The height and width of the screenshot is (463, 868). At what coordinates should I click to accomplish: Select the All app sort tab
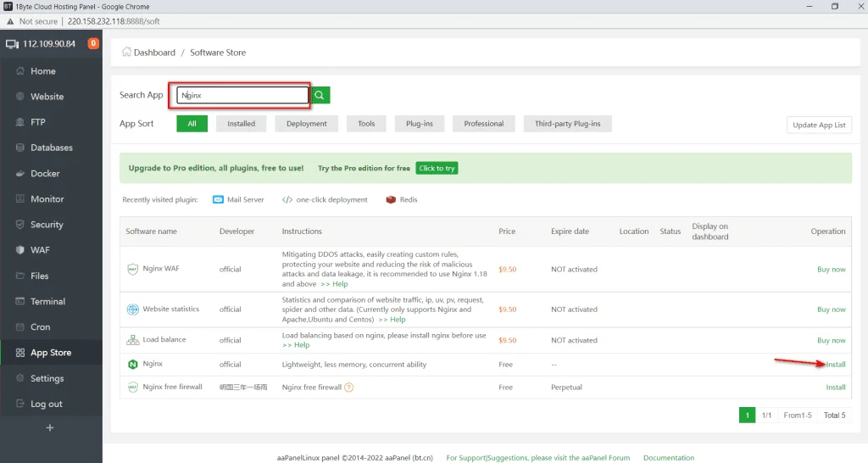click(192, 124)
